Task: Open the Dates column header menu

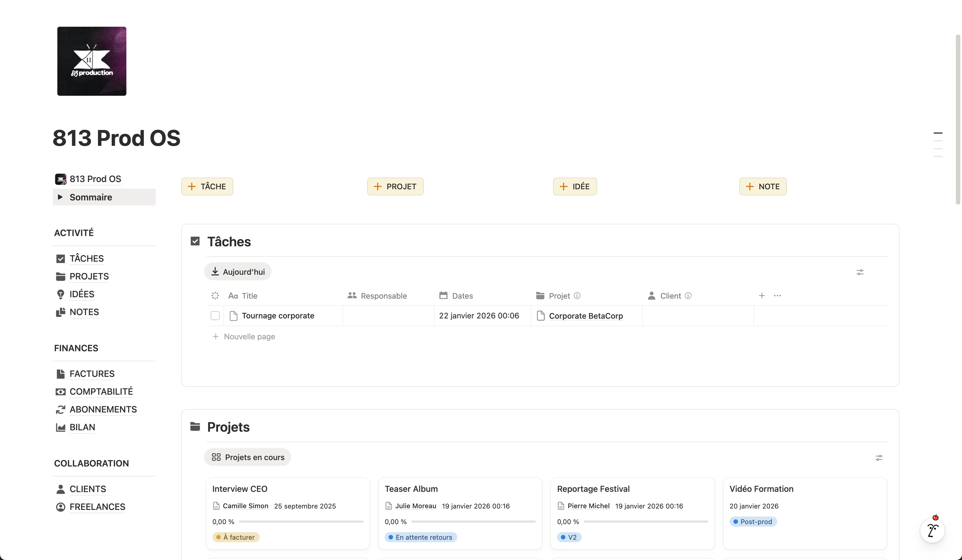Action: click(462, 296)
